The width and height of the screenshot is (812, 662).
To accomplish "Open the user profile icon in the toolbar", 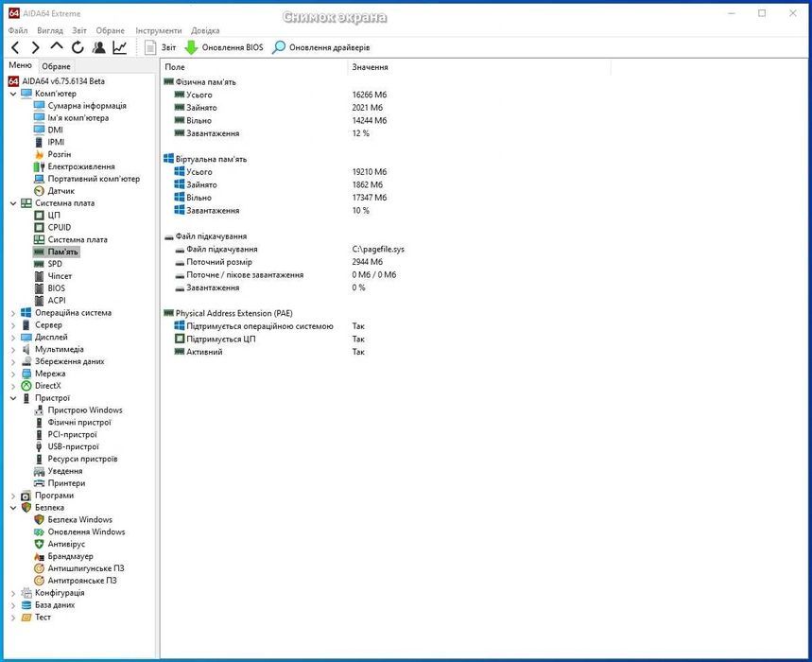I will (99, 47).
